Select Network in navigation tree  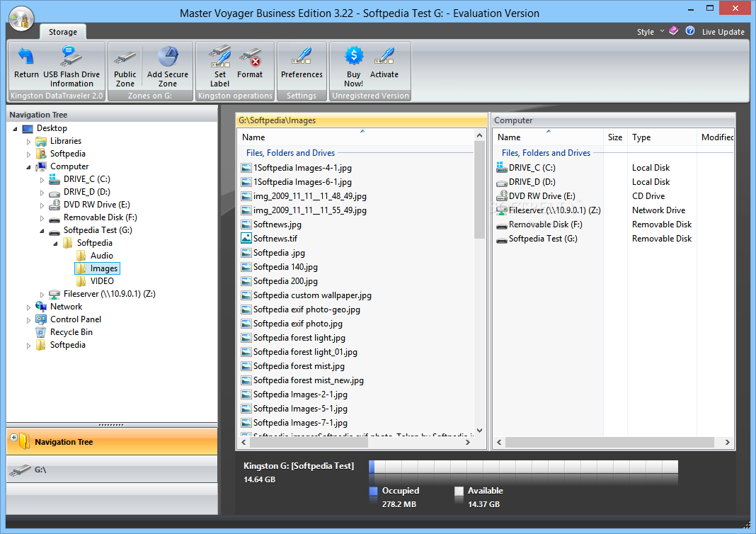click(x=59, y=307)
